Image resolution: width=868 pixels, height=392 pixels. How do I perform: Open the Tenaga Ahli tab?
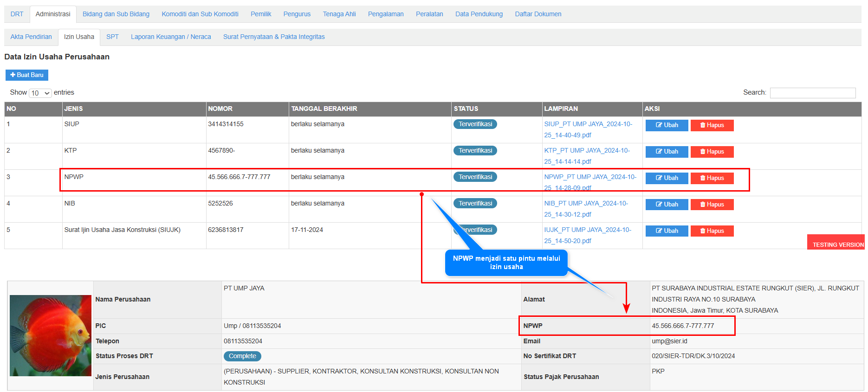click(x=339, y=14)
